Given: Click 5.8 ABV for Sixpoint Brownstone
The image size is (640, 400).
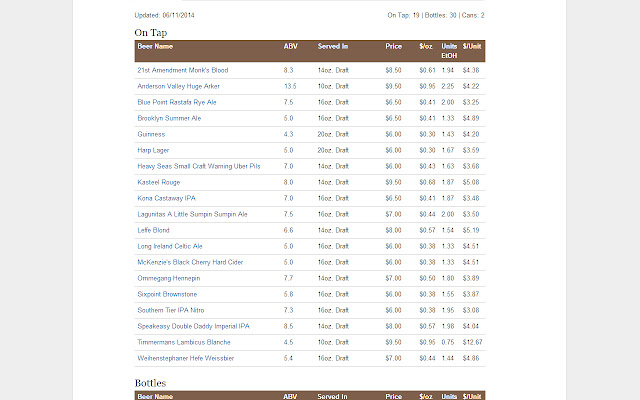Looking at the screenshot, I should (x=288, y=294).
